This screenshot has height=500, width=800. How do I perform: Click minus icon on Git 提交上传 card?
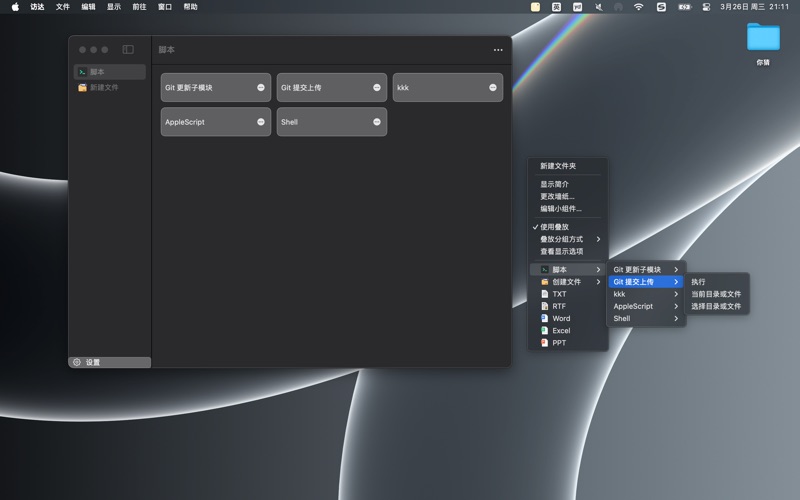(x=377, y=88)
